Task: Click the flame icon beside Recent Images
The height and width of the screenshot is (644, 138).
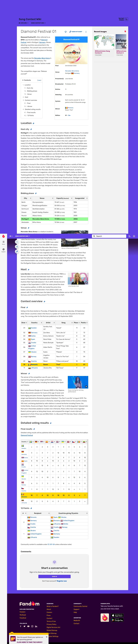Action: [x=125, y=31]
